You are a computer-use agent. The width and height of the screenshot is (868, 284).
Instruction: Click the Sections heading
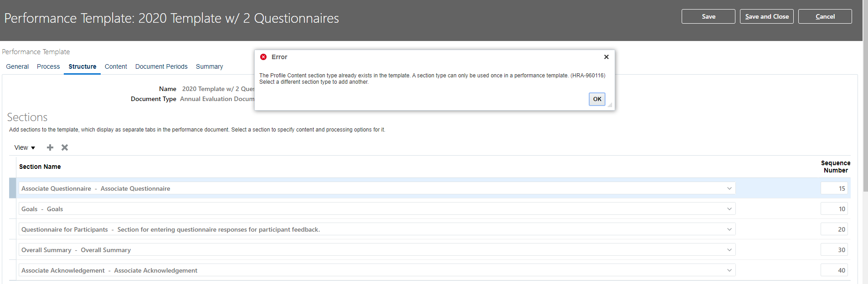27,117
